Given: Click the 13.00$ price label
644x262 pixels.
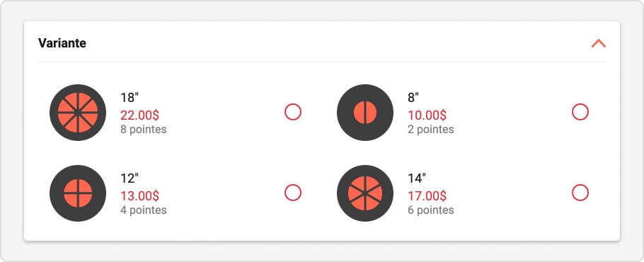Looking at the screenshot, I should [139, 196].
